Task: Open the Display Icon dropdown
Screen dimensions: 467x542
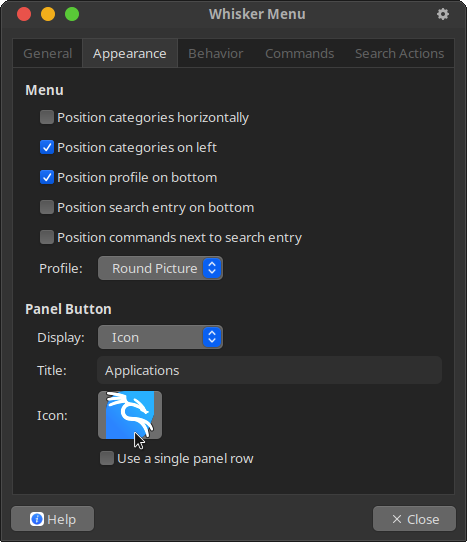Action: (x=160, y=337)
